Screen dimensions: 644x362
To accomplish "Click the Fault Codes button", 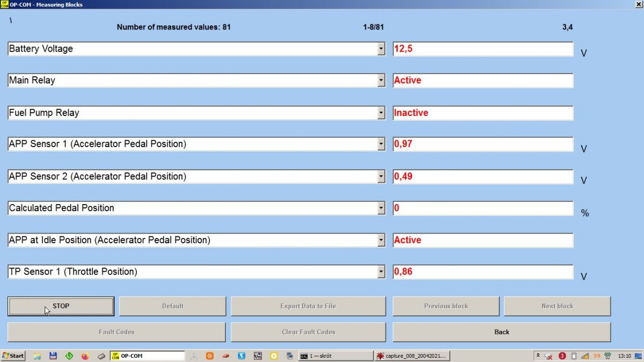I will click(116, 332).
